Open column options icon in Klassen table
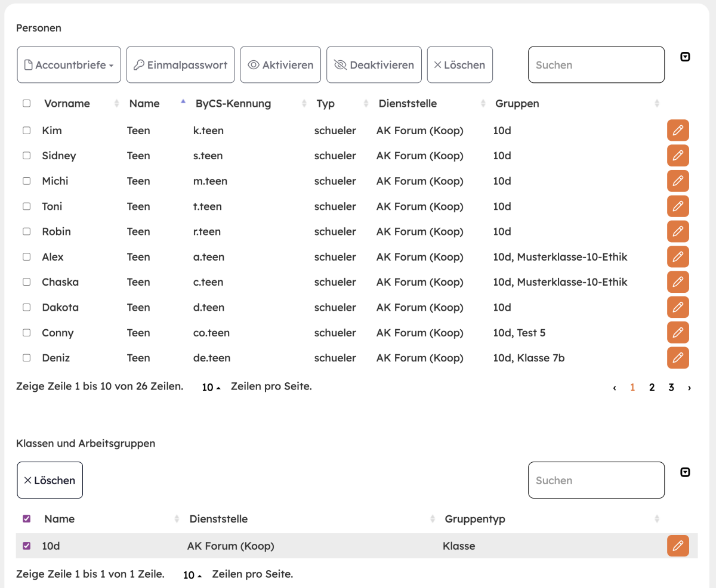 [x=685, y=473]
